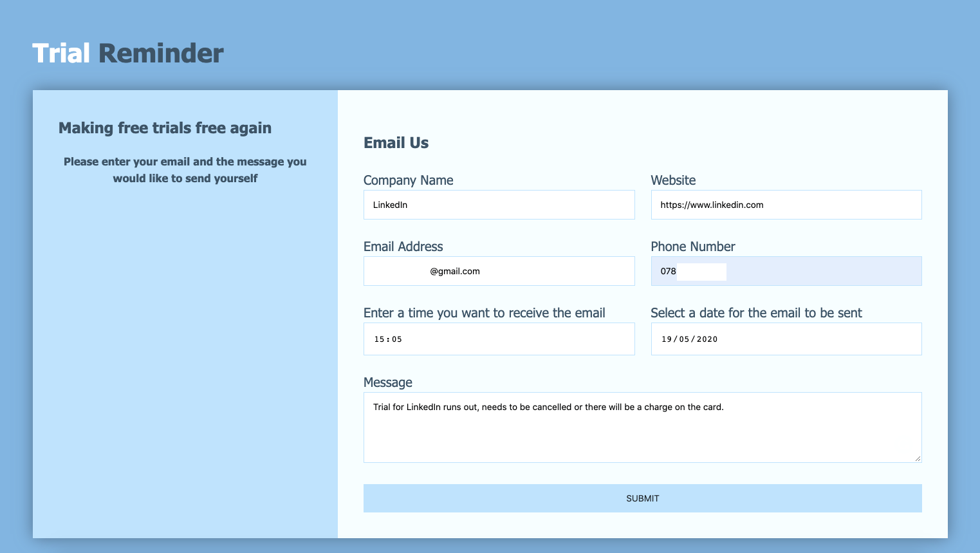Click the time input showing 15:05
The height and width of the screenshot is (553, 980).
pos(499,339)
